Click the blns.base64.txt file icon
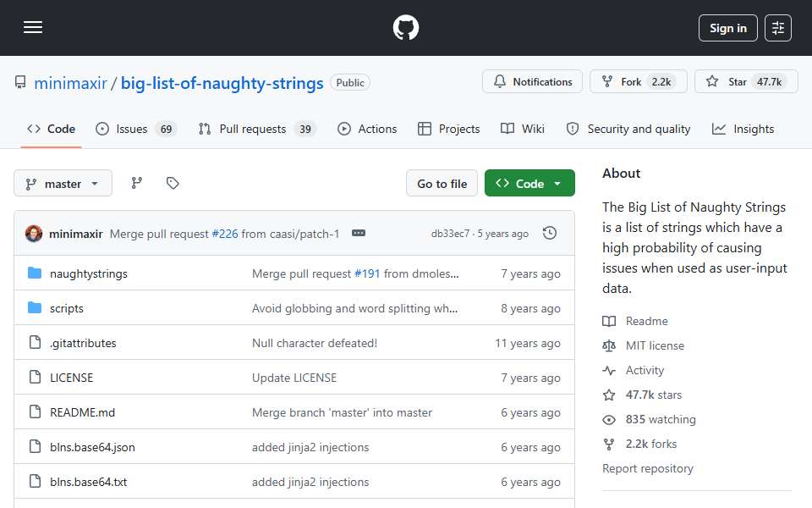Screen dimensions: 812x508 [x=35, y=481]
